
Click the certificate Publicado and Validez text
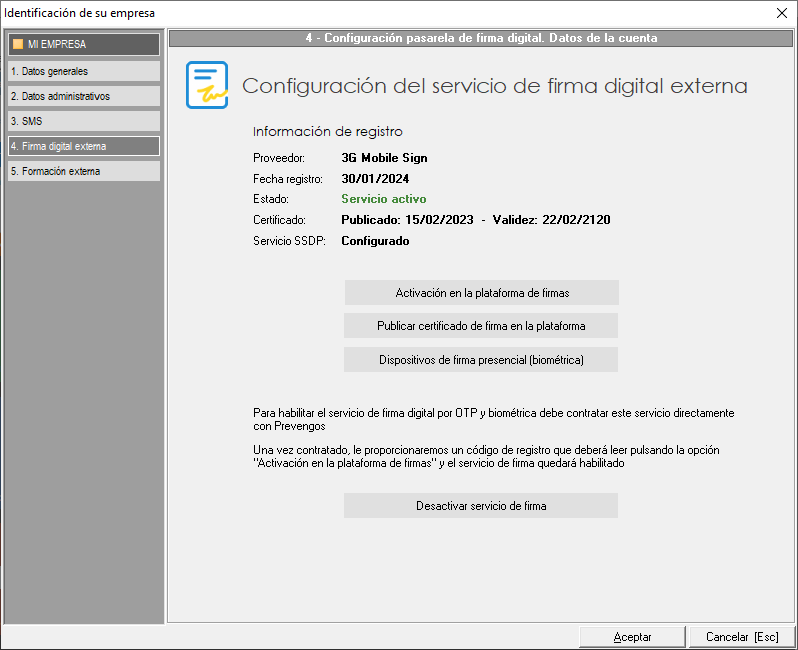coord(476,220)
